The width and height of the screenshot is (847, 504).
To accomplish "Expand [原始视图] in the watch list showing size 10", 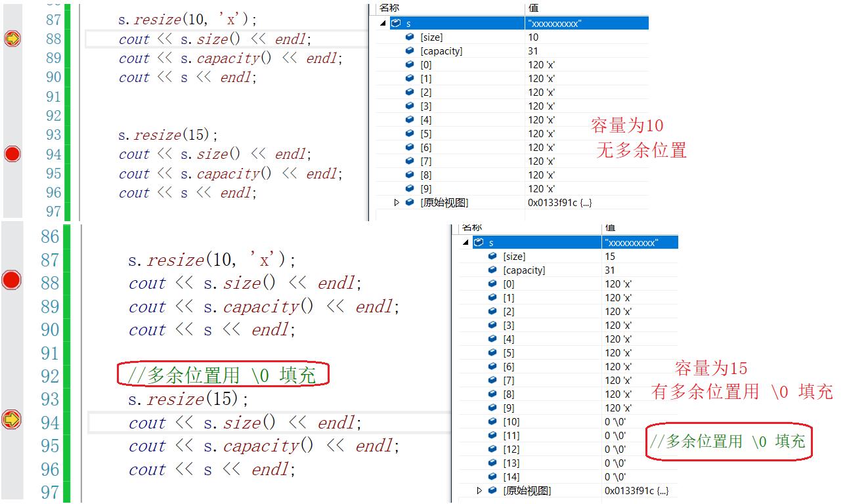I will (397, 203).
